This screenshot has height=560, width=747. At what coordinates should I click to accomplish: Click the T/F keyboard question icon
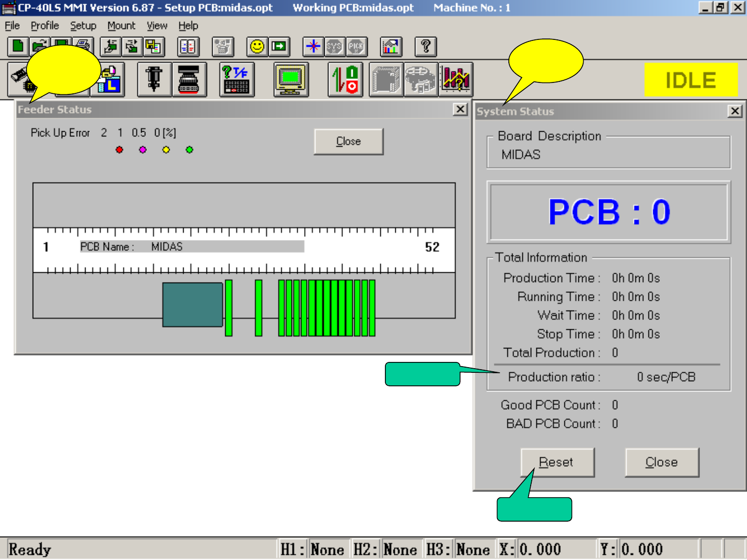point(237,79)
